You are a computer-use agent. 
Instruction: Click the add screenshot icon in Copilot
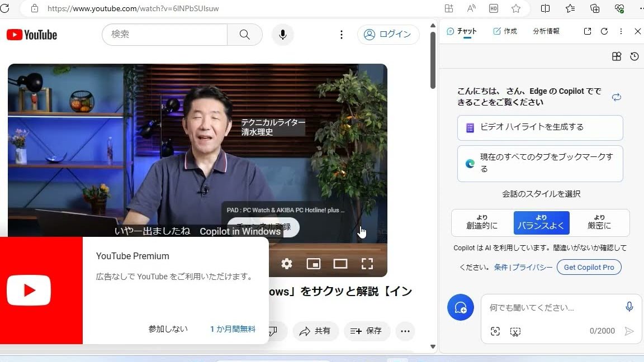(515, 331)
